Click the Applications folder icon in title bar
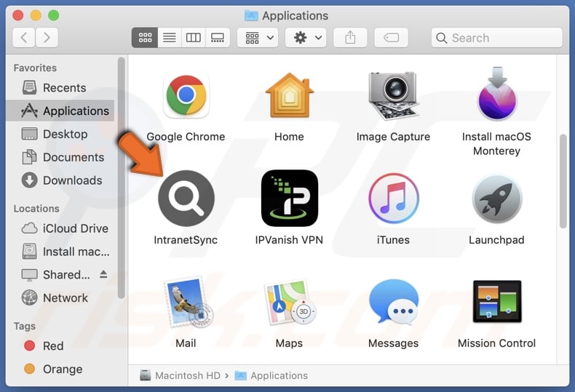 [251, 16]
